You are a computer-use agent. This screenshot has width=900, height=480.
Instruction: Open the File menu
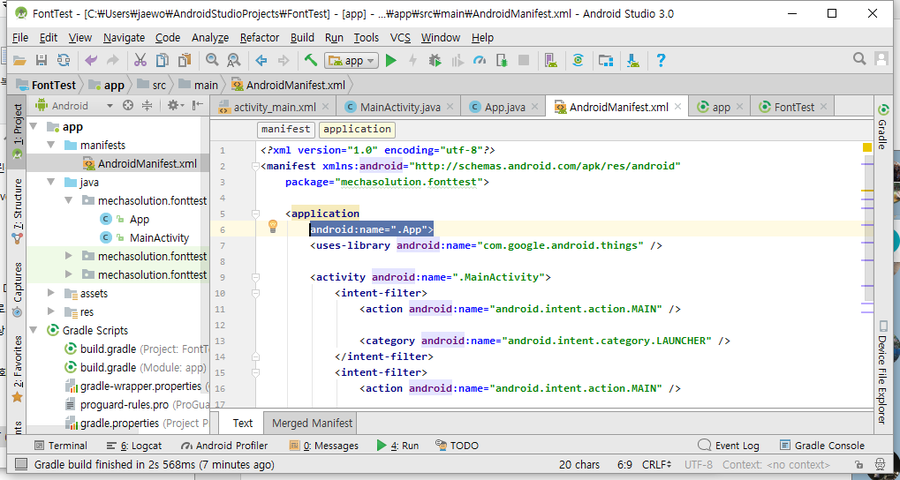pyautogui.click(x=20, y=38)
